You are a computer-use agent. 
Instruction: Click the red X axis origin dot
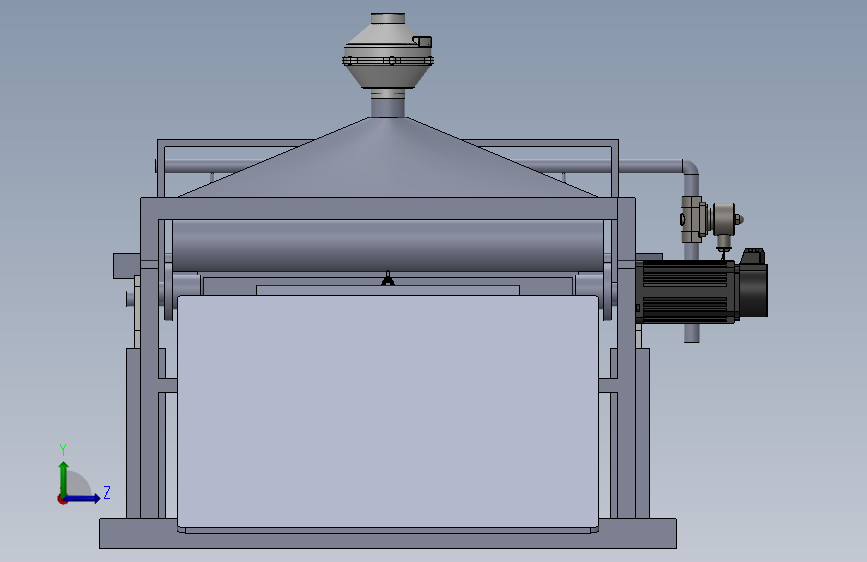[x=62, y=499]
